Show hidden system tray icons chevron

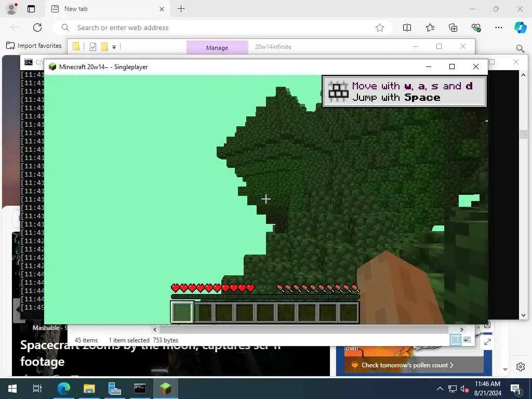pyautogui.click(x=440, y=389)
